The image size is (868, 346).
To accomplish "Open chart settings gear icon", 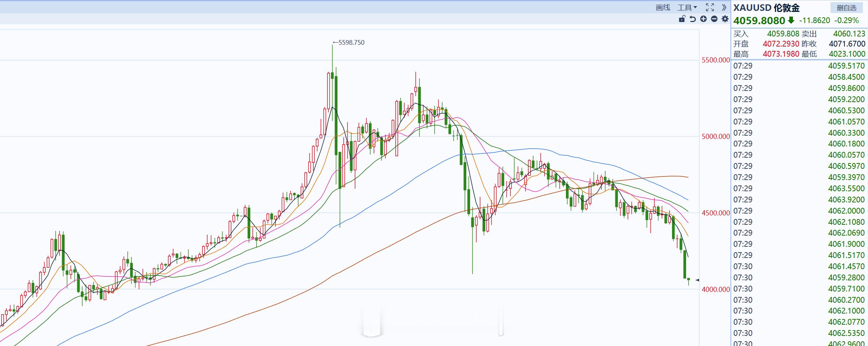I will [x=725, y=19].
